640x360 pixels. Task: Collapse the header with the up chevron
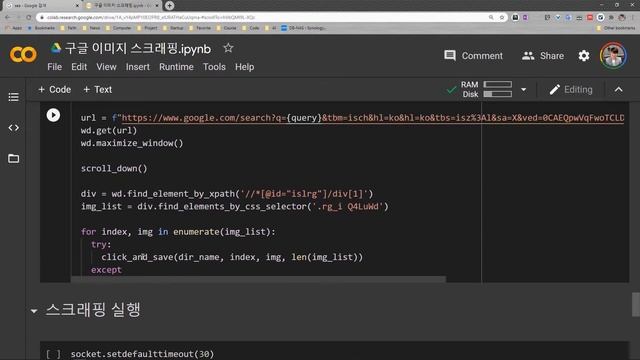click(x=618, y=90)
